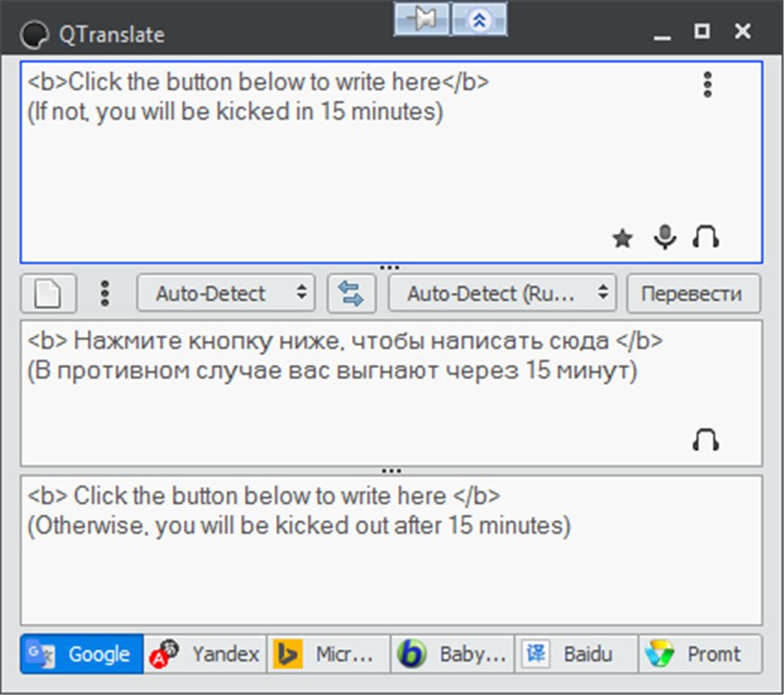784x695 pixels.
Task: Toggle the pin window button
Action: pos(422,19)
